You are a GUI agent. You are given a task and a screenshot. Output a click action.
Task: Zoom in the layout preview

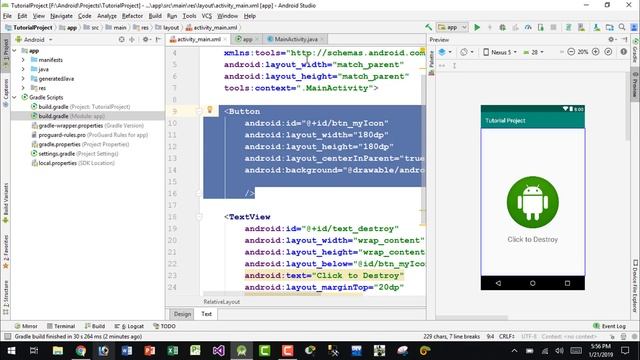(x=596, y=52)
